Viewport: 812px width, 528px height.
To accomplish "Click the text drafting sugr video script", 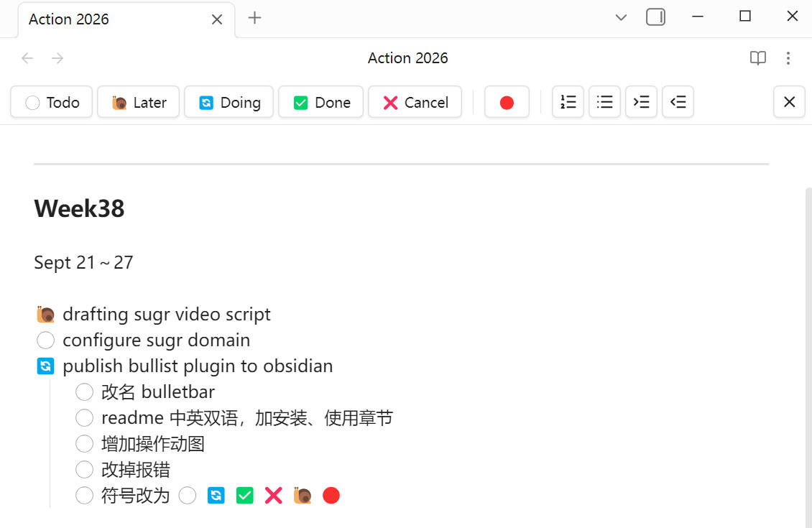I will pyautogui.click(x=166, y=314).
